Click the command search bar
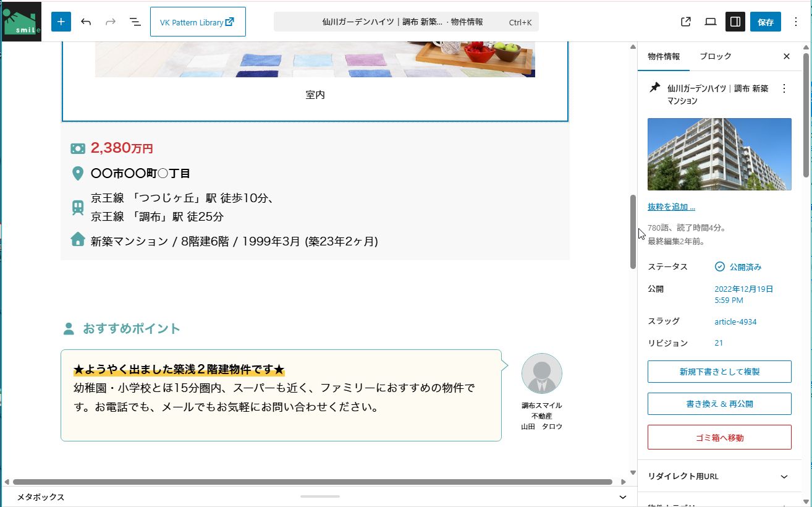 405,21
